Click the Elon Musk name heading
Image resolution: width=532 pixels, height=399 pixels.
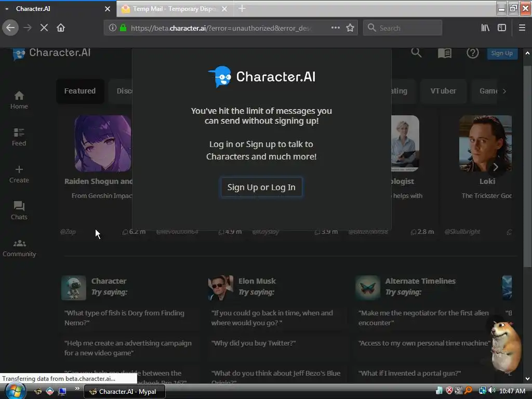pyautogui.click(x=257, y=281)
